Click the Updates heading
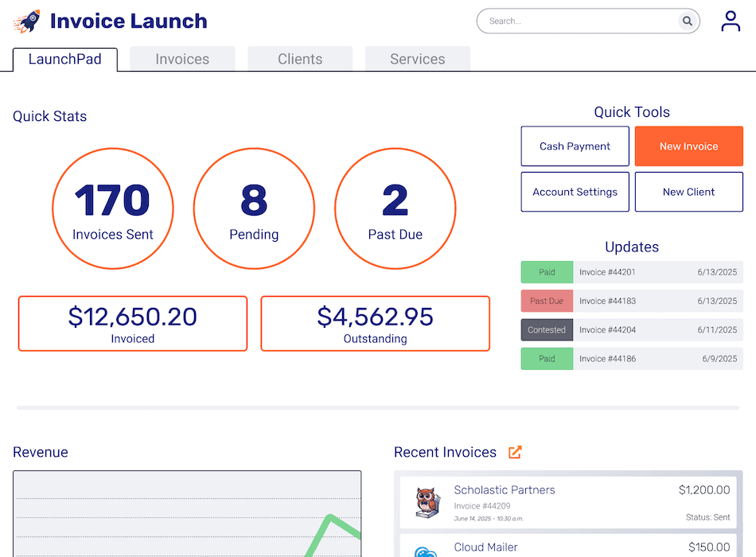 [x=632, y=247]
